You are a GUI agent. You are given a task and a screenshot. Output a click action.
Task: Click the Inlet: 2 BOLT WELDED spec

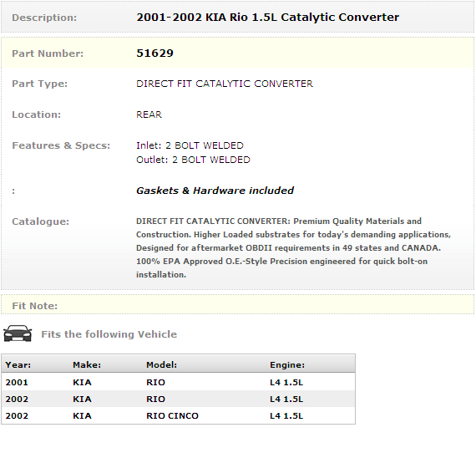coord(190,145)
